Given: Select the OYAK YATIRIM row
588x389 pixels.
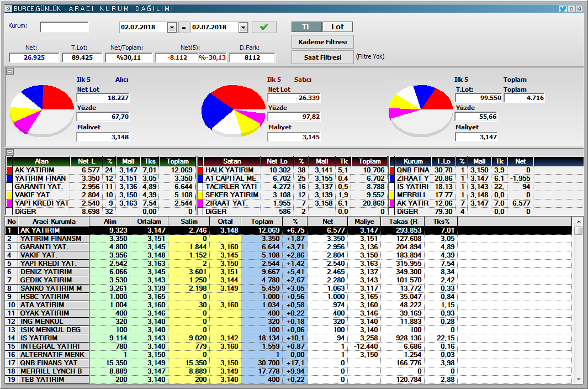Looking at the screenshot, I should point(289,313).
